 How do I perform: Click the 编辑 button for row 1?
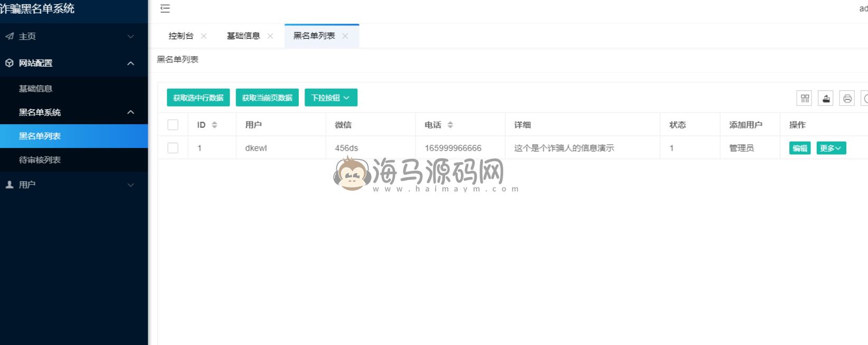click(x=800, y=148)
